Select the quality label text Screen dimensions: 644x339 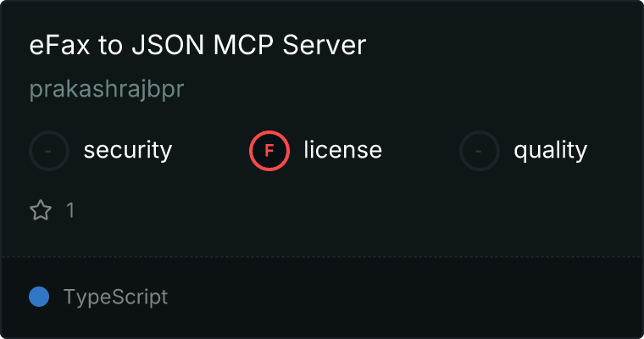551,150
